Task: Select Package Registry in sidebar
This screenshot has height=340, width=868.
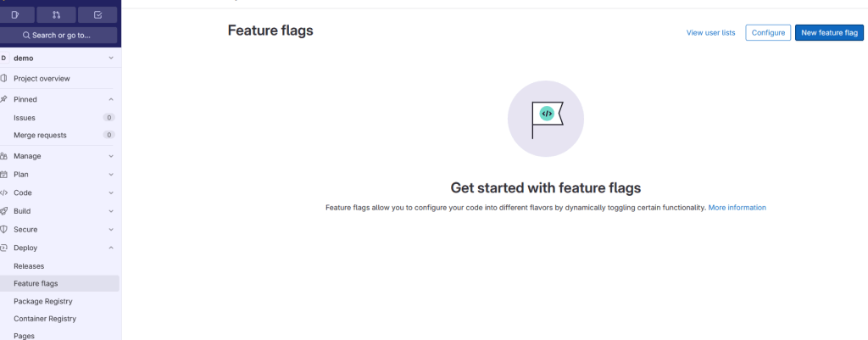Action: [x=42, y=301]
